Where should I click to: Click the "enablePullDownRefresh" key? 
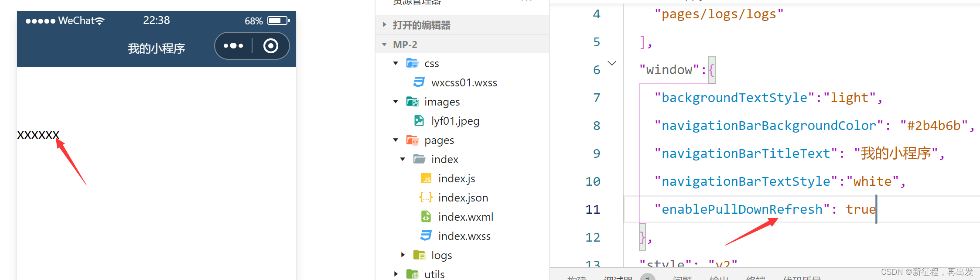742,209
